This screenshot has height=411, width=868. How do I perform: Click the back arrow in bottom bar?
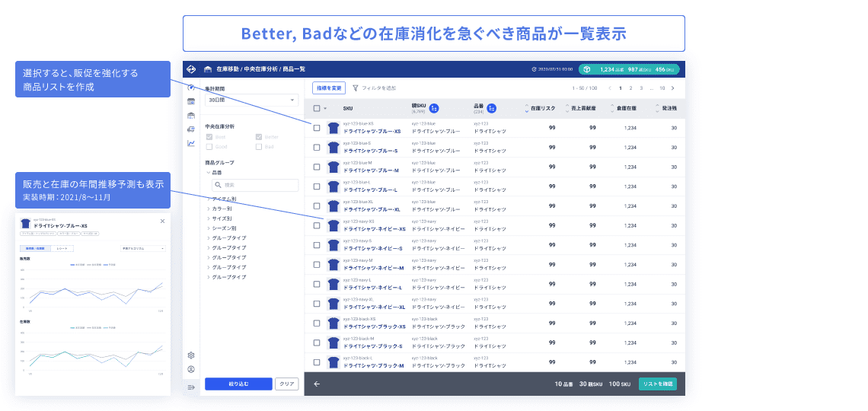317,384
